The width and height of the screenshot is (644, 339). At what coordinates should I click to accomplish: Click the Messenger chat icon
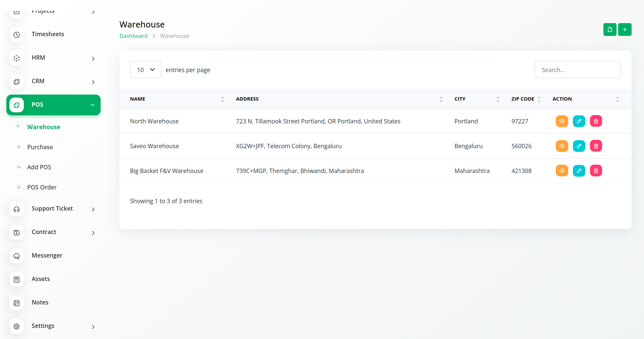point(16,256)
